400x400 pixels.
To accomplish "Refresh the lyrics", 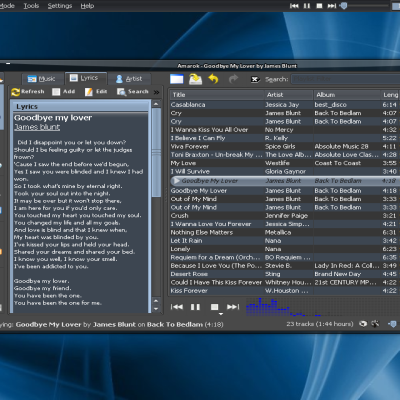I will coord(28,92).
